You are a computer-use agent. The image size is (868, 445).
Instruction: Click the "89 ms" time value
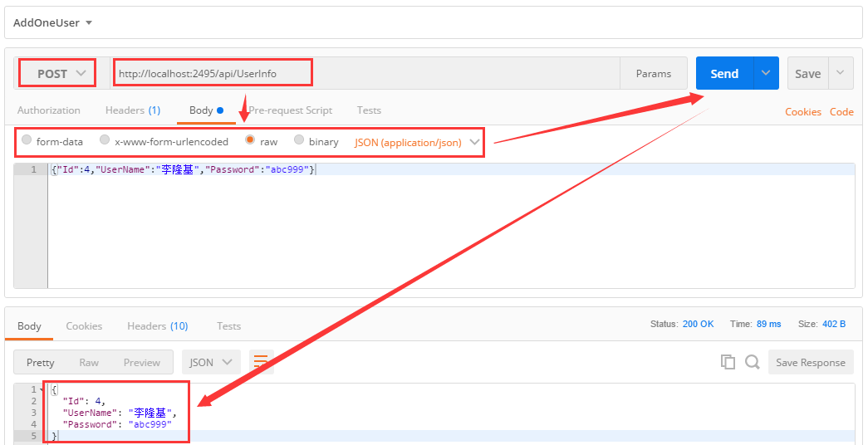769,324
